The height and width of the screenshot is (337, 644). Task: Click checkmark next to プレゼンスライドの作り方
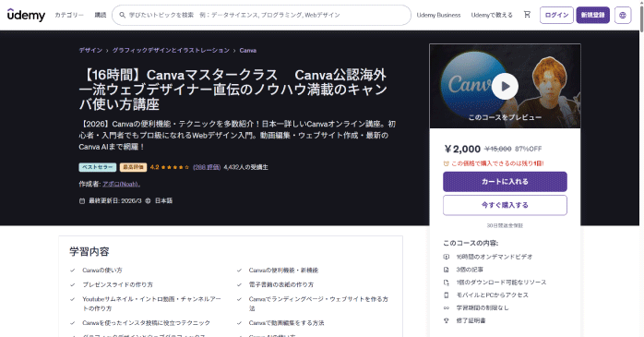(73, 284)
